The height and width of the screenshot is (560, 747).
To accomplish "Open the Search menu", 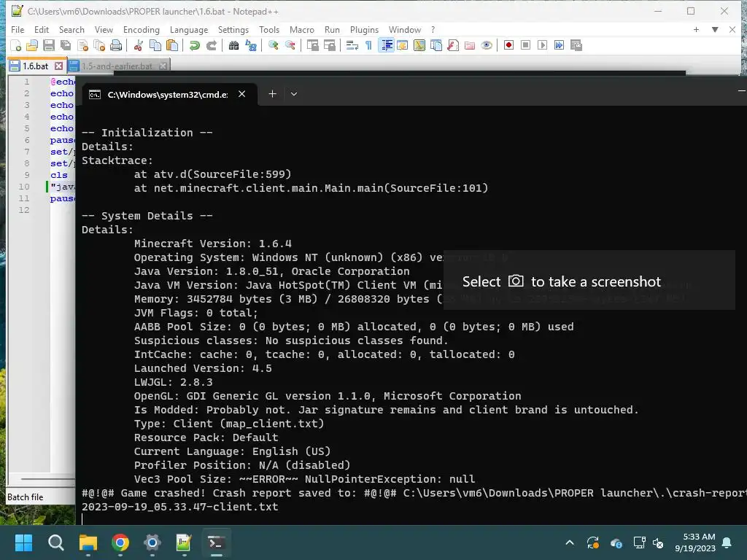I will click(x=71, y=29).
